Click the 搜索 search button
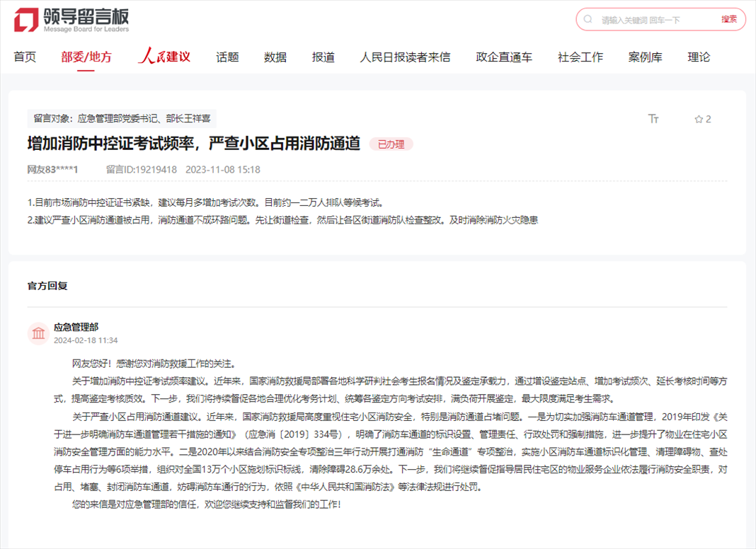This screenshot has height=549, width=756. point(729,20)
